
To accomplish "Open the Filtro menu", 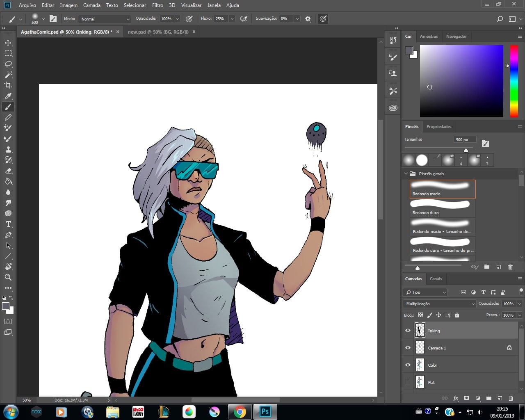I will [157, 5].
